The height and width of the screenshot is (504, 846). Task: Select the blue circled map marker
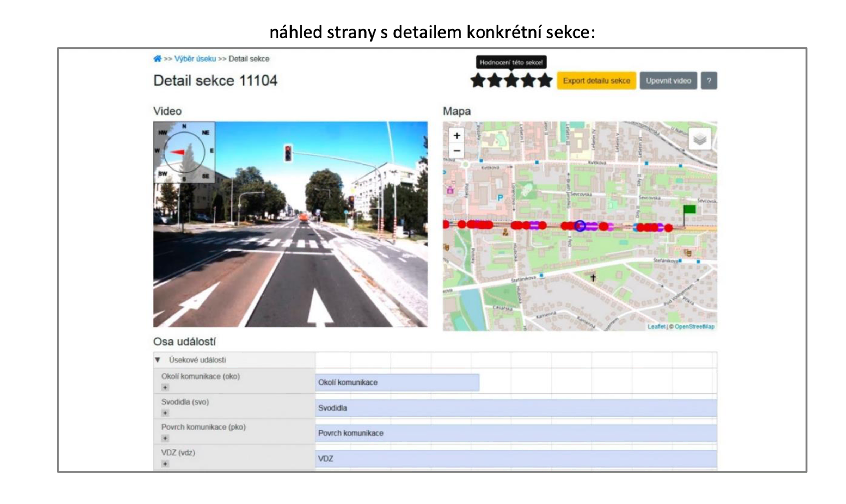coord(580,226)
